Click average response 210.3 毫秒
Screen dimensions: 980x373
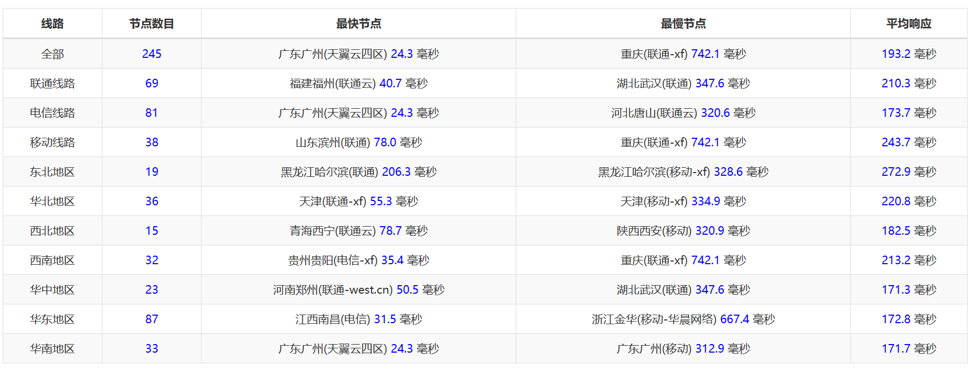tap(909, 83)
